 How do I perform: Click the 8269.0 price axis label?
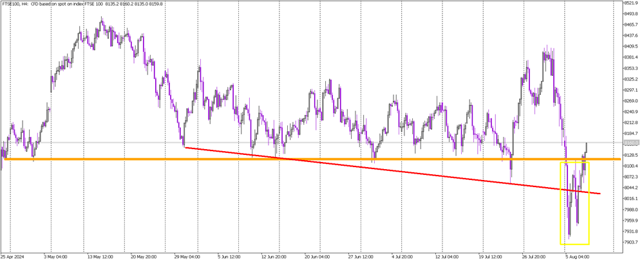[630, 101]
